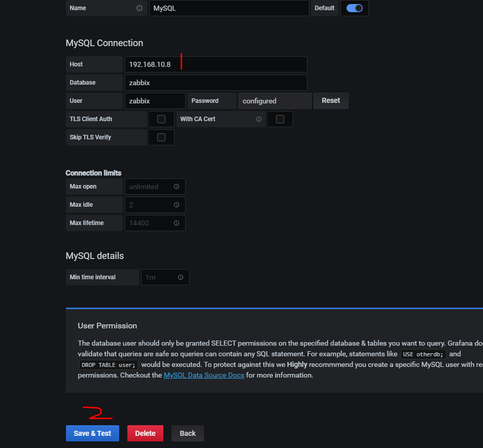
Task: Click the Default label next to switch
Action: [x=324, y=8]
